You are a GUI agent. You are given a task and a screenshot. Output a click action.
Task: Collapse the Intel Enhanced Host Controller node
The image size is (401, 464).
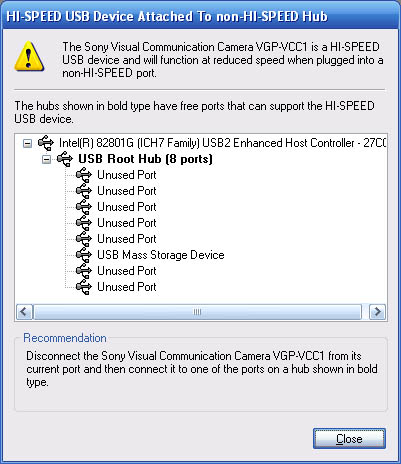coord(27,144)
